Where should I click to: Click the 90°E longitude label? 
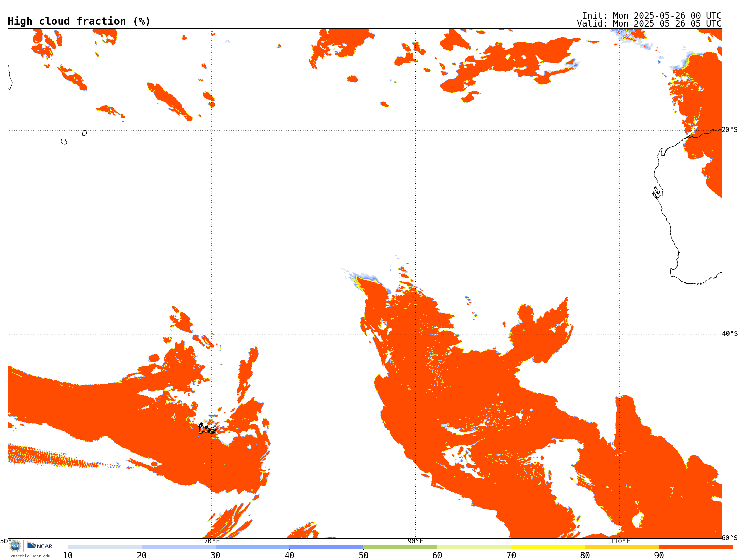415,541
